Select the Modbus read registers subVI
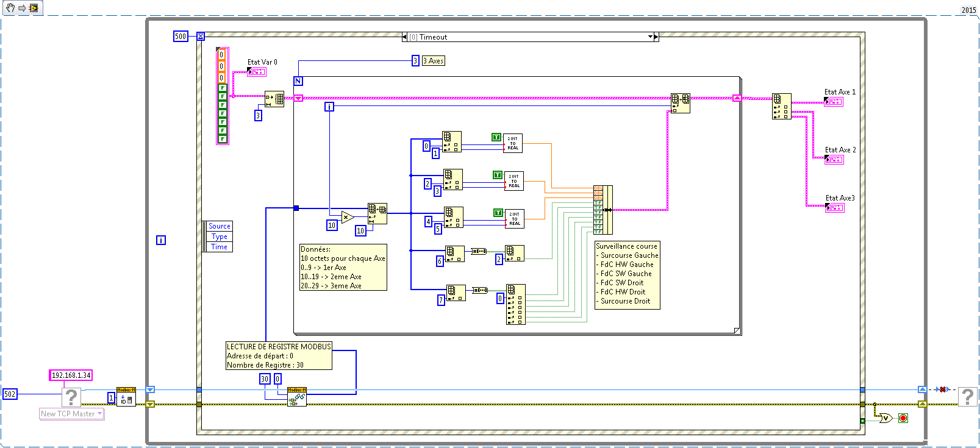Viewport: 980px width, 448px height. click(x=297, y=397)
